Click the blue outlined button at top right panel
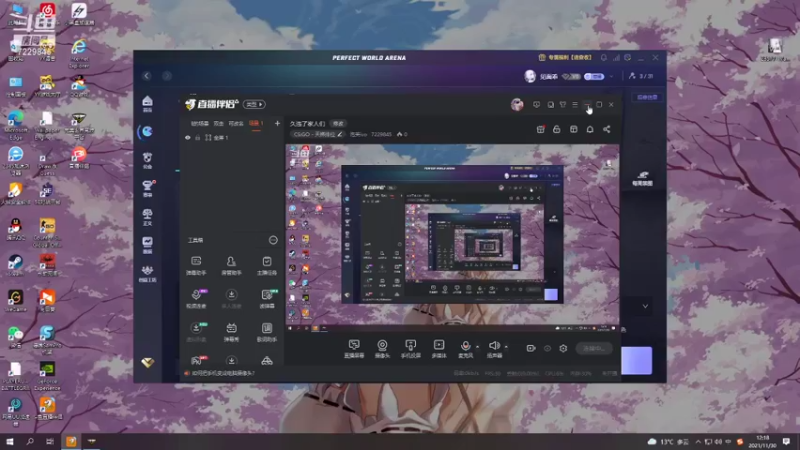 (647, 97)
